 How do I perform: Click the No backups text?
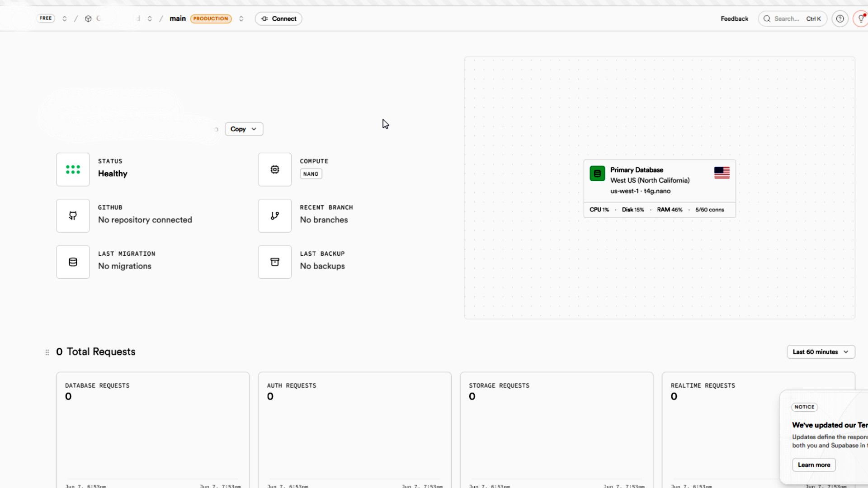322,266
